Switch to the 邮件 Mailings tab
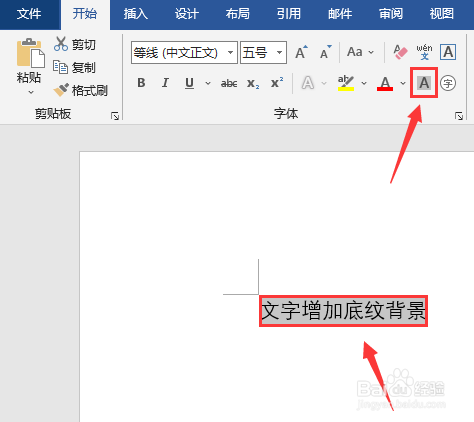This screenshot has width=474, height=422. pyautogui.click(x=340, y=14)
